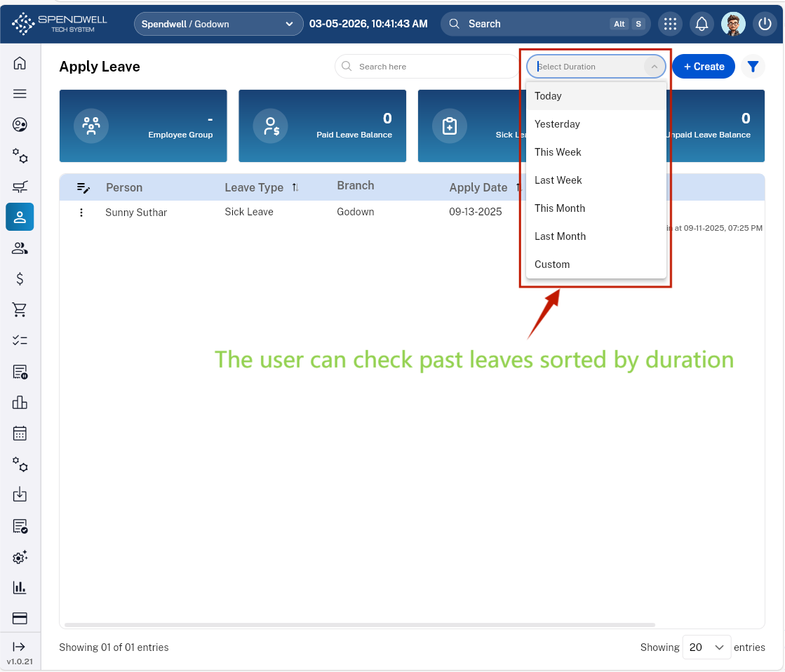Open notifications bell icon
785x672 pixels.
[x=702, y=24]
